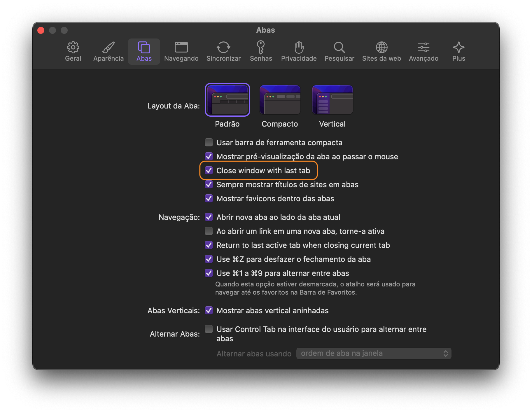Open Privacidade hand icon pane
Screen dimensions: 532x413
click(299, 51)
